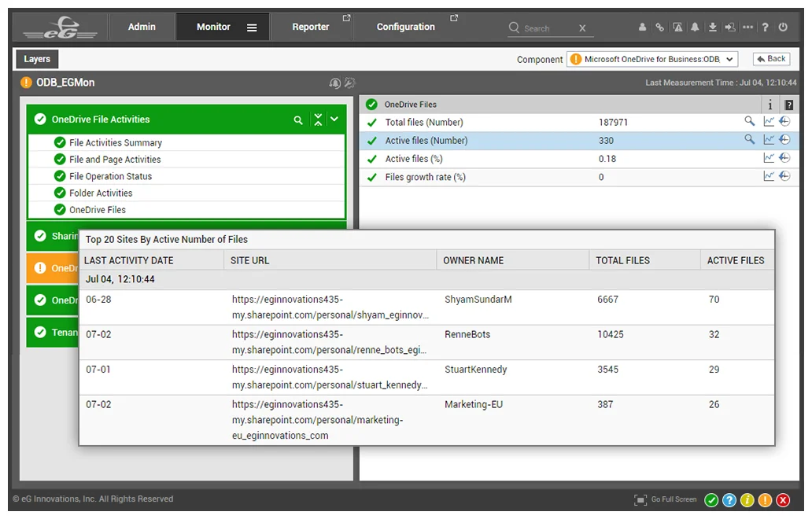Open the user profile icon in top bar

[x=642, y=27]
